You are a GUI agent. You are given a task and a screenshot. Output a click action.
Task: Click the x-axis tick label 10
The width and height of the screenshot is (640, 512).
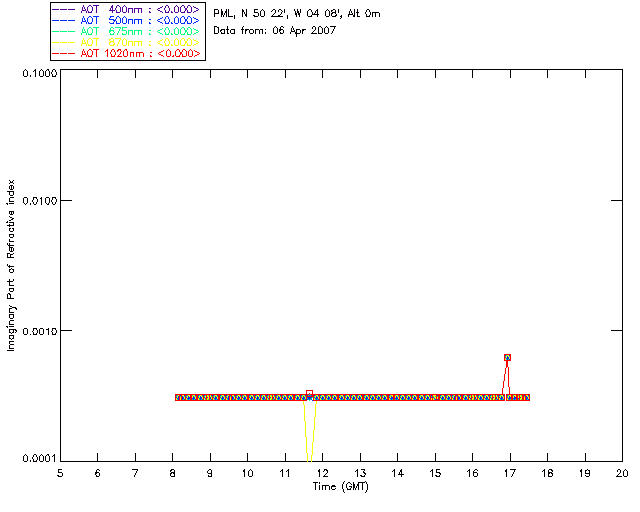[247, 473]
